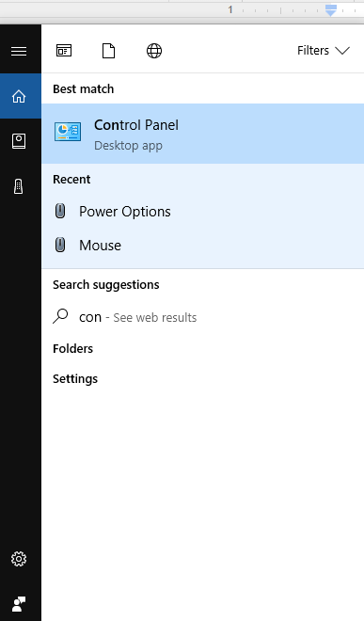Open the Notebook icon in sidebar
Viewport: 364px width, 621px height.
click(19, 141)
